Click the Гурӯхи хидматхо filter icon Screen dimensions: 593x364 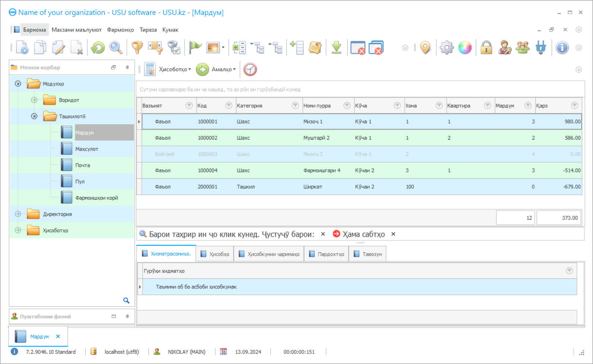coord(570,271)
